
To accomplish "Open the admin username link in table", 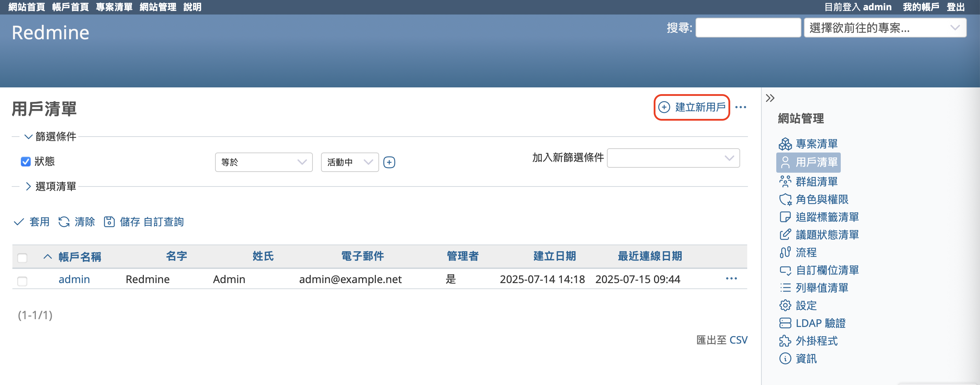I will coord(74,279).
